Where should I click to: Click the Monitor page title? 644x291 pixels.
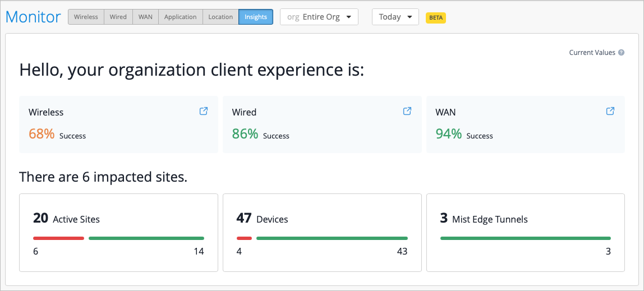click(33, 17)
